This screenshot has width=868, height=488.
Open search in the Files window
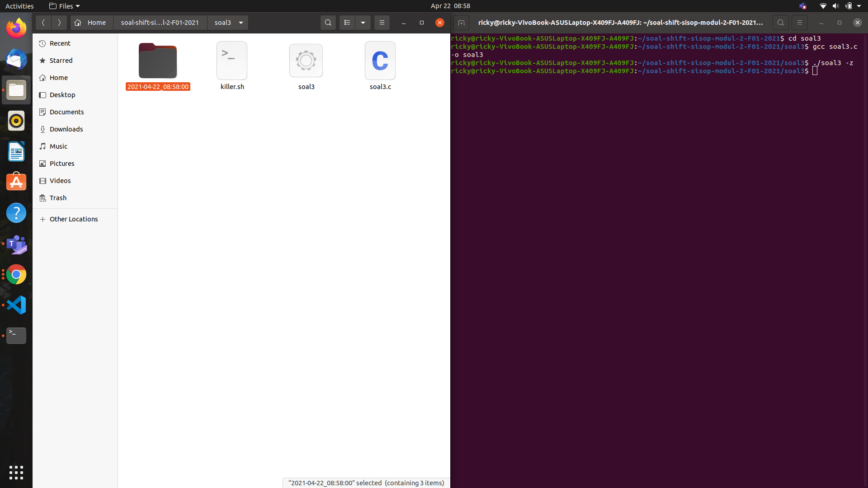tap(328, 23)
